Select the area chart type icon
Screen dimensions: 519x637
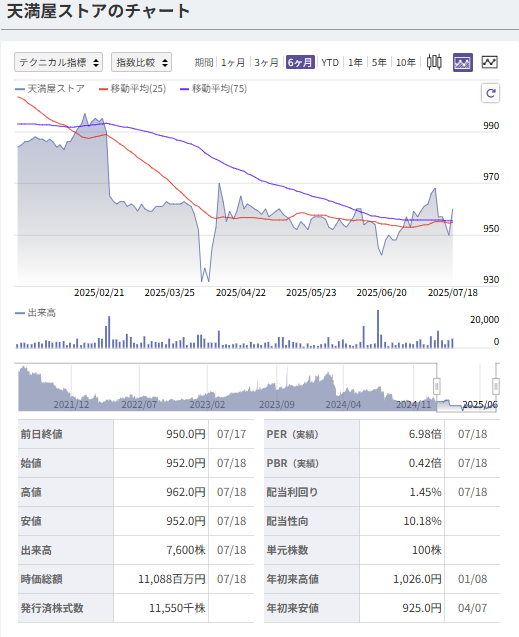463,62
